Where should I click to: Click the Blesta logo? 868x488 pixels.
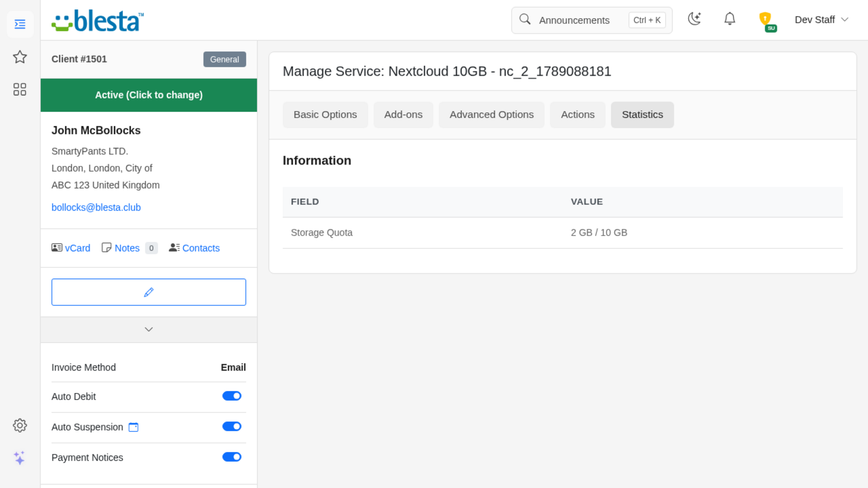(x=98, y=21)
